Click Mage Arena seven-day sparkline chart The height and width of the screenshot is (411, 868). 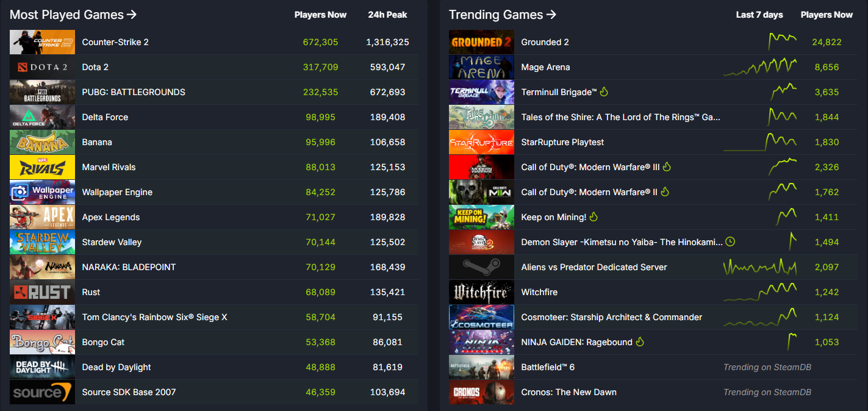click(760, 67)
